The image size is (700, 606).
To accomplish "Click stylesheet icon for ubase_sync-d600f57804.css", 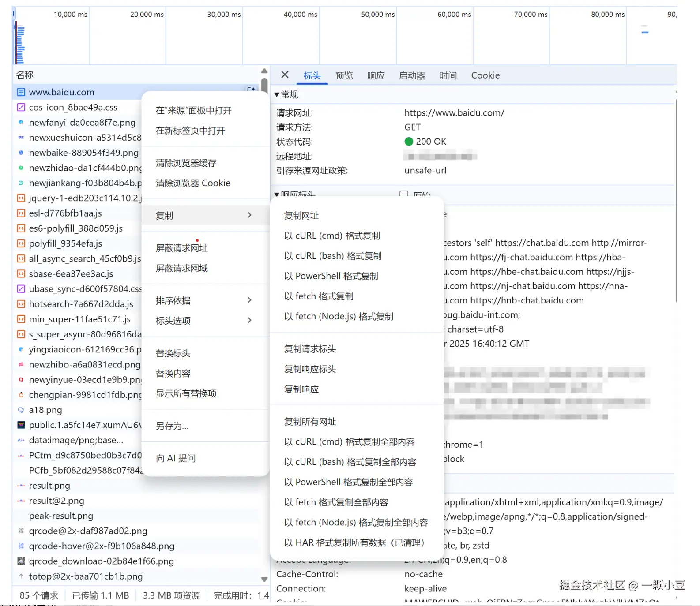I will pyautogui.click(x=21, y=289).
